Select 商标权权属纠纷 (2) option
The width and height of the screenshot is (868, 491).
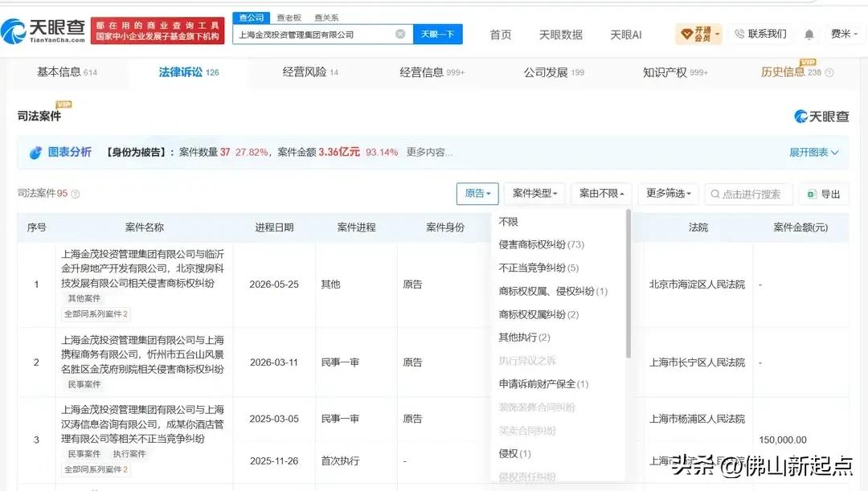(x=538, y=314)
